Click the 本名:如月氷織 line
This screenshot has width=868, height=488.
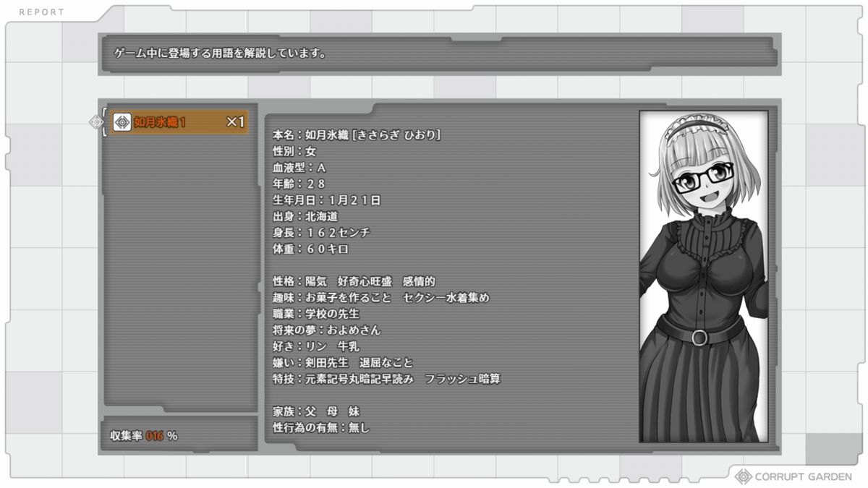357,135
